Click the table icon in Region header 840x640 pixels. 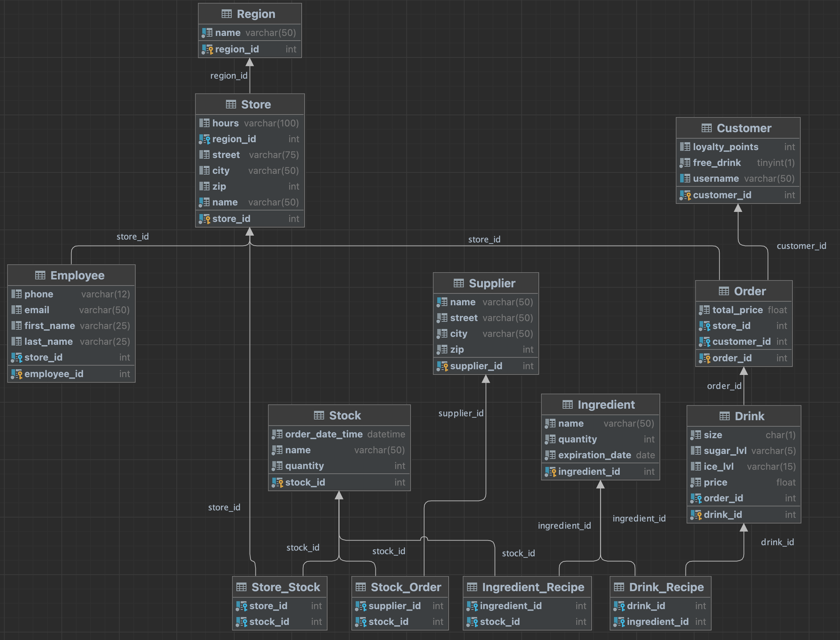click(x=226, y=14)
